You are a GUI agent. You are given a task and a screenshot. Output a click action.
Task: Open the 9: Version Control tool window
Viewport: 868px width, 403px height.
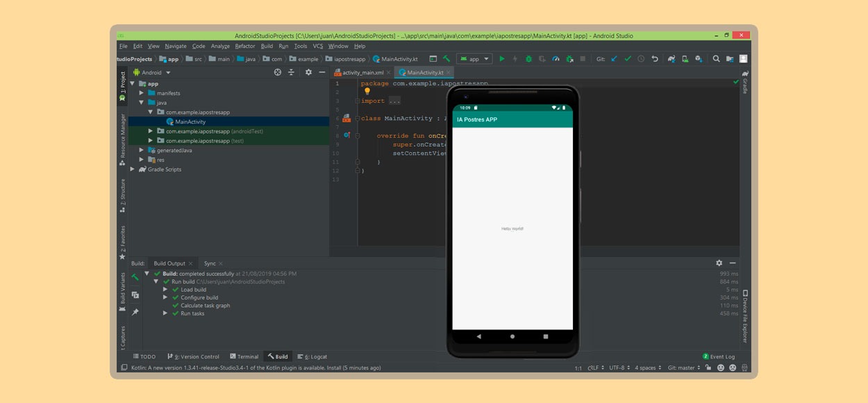193,356
